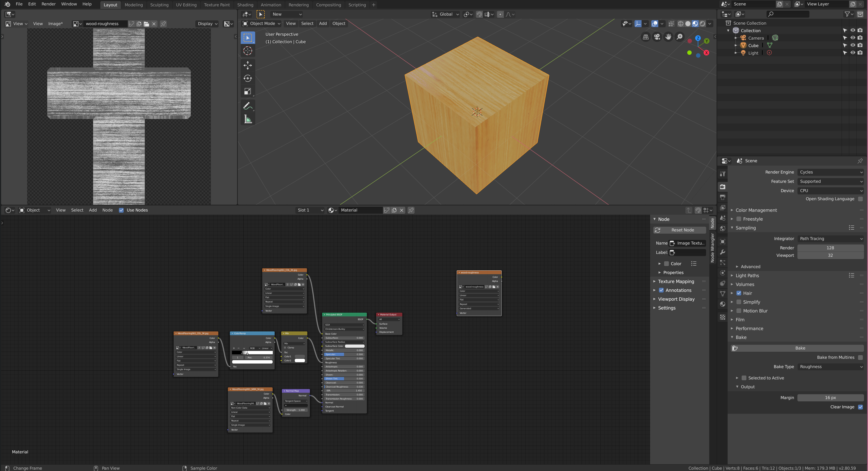The height and width of the screenshot is (471, 868).
Task: Disable the Clear Image checkbox
Action: click(860, 407)
